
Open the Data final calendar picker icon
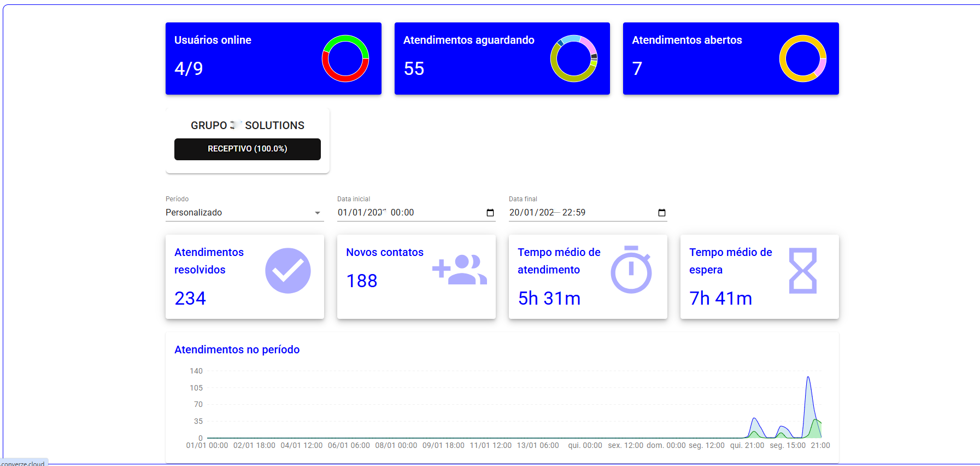662,213
